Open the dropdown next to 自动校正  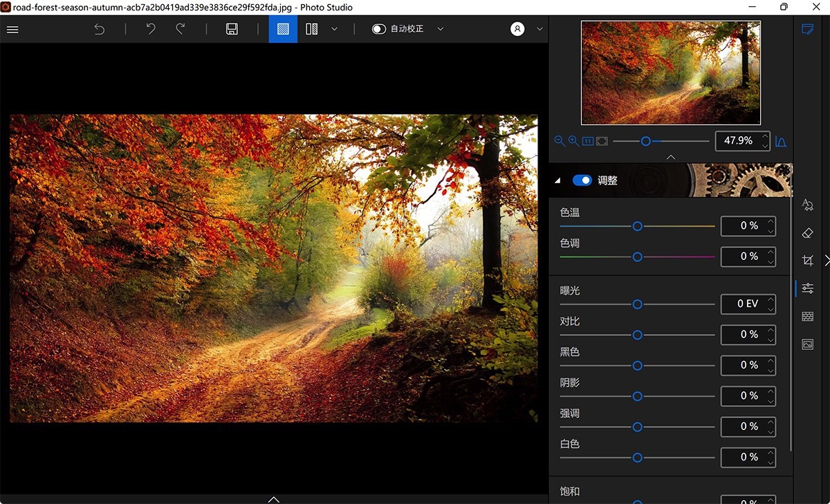pyautogui.click(x=441, y=28)
